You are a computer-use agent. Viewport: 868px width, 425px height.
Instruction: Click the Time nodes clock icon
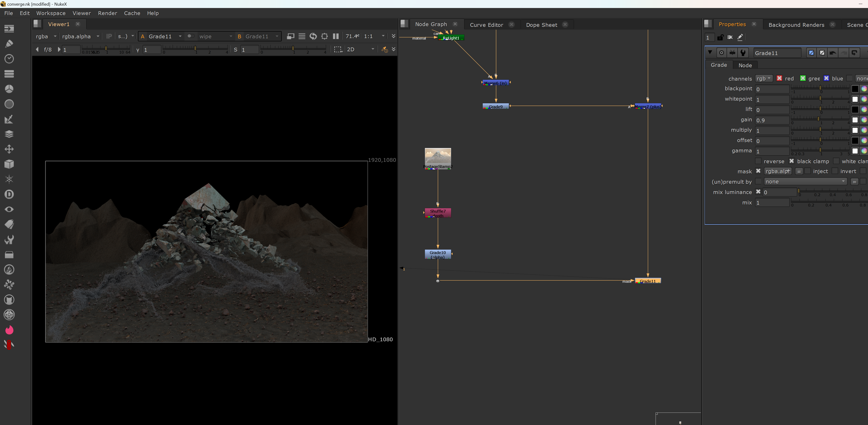(x=9, y=59)
